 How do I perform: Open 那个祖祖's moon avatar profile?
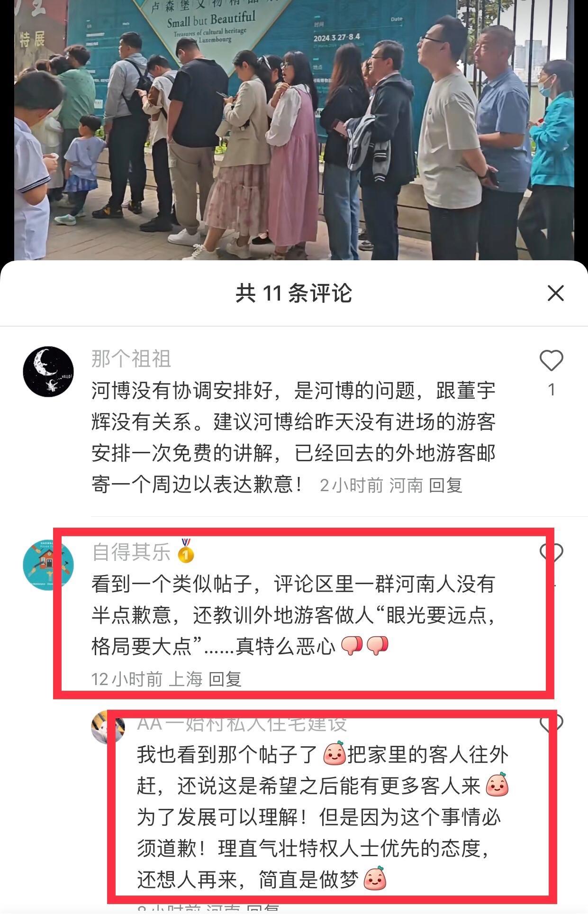tap(48, 371)
